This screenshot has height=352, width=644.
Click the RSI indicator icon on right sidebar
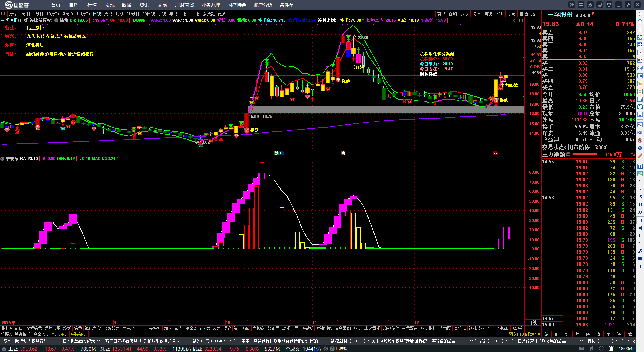click(x=640, y=132)
